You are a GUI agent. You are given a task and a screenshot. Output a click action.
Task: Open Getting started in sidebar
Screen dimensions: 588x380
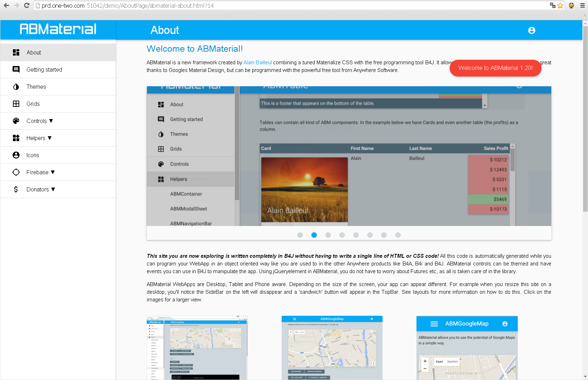pos(58,70)
